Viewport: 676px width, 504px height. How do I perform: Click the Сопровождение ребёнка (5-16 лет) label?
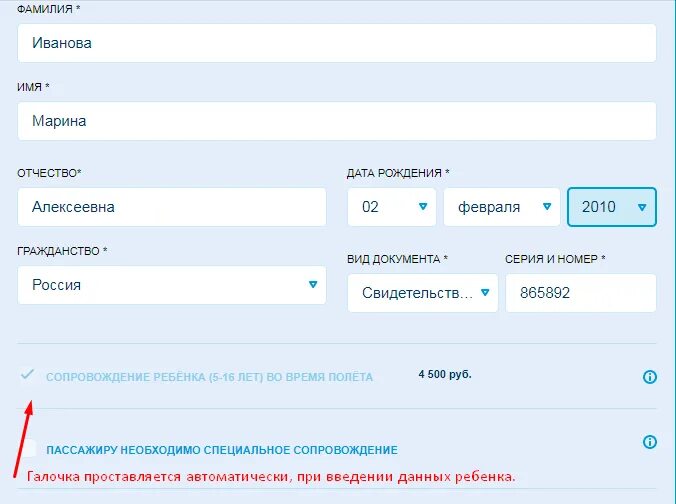pos(209,377)
